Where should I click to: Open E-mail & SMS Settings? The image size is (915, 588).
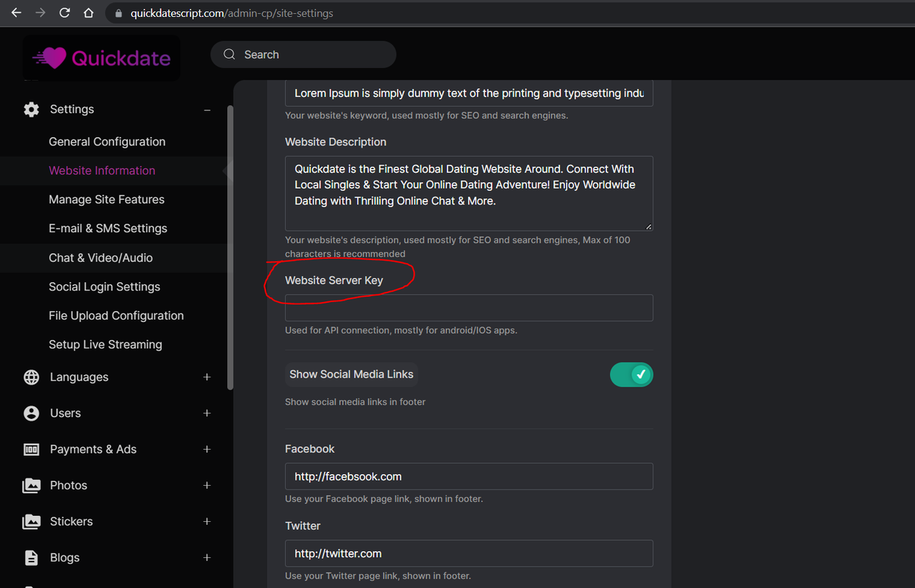click(x=108, y=229)
